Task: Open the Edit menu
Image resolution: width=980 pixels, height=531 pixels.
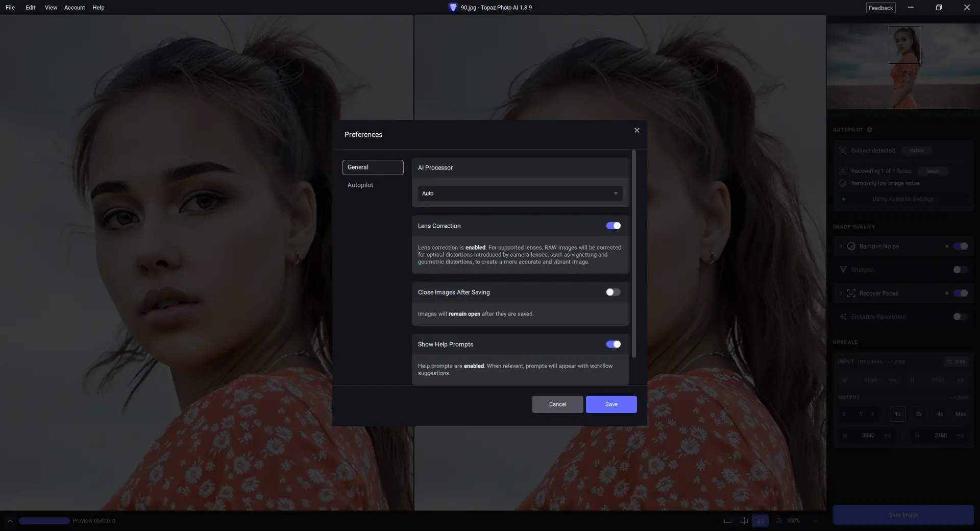Action: [31, 8]
